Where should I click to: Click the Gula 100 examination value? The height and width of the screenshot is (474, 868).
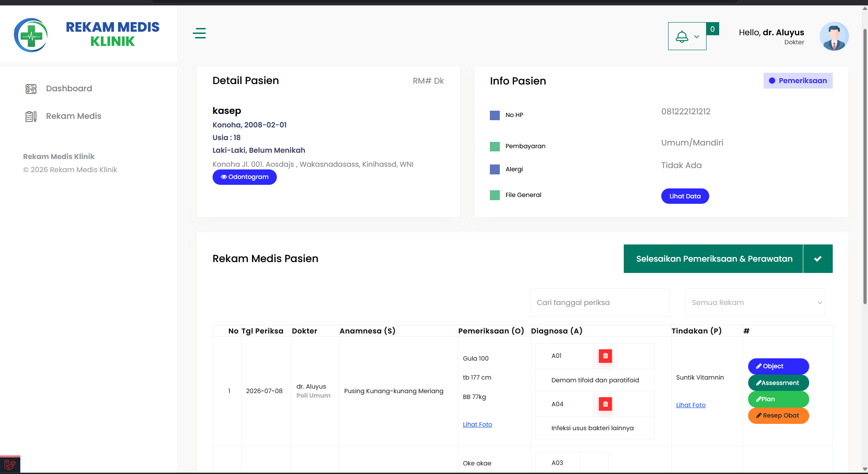click(475, 358)
